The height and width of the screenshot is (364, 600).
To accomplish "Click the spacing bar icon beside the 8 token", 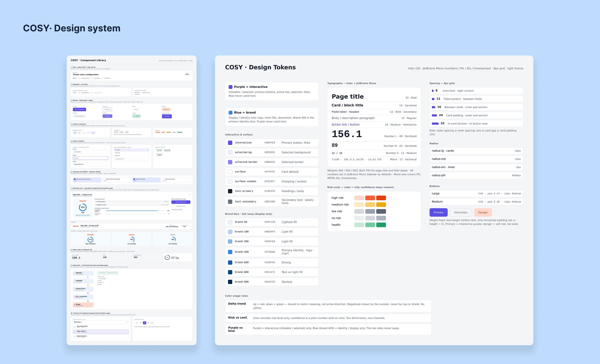I will click(x=433, y=91).
